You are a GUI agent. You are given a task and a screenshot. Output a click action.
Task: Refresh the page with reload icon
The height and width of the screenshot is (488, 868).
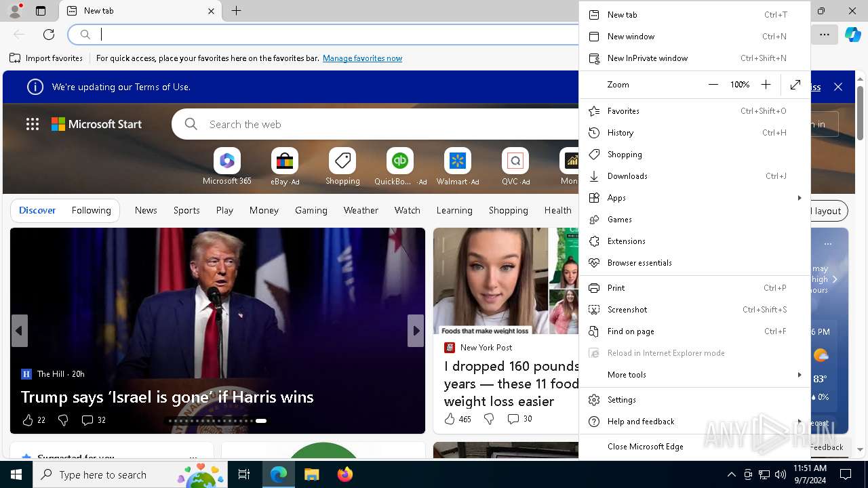pos(49,35)
